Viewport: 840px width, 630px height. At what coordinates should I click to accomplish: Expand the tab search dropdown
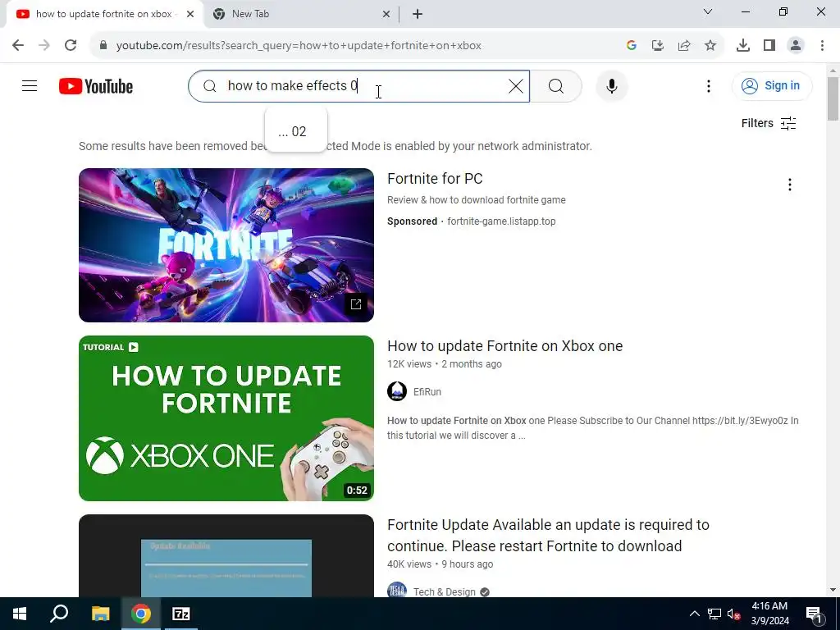708,11
